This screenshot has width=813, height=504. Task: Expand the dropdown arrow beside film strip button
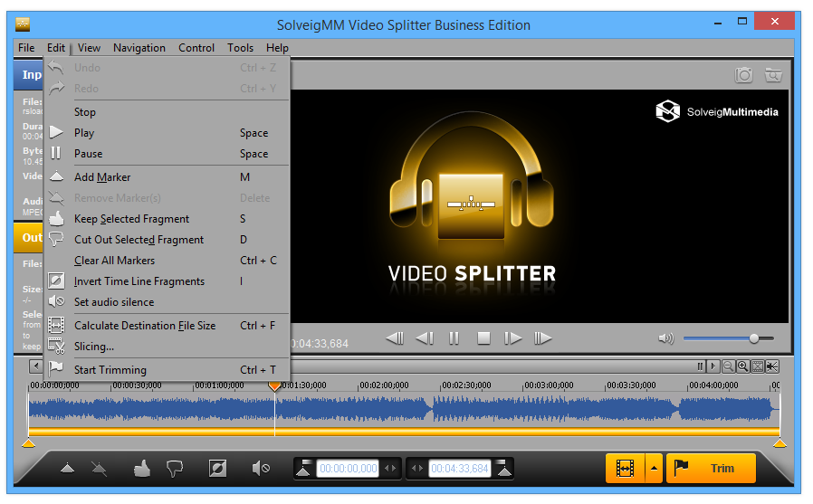[x=654, y=469]
